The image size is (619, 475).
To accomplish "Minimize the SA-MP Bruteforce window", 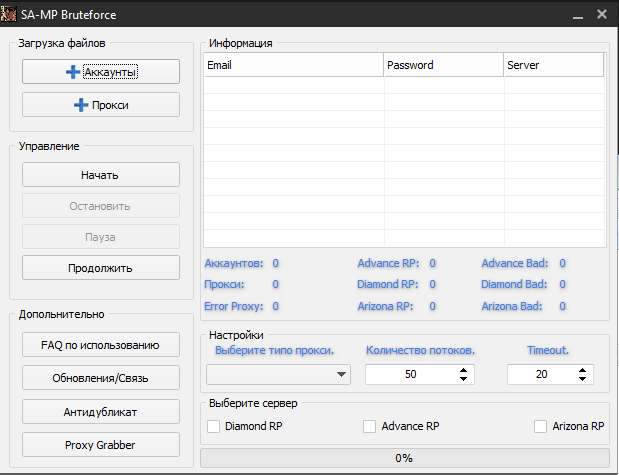I will tap(577, 15).
